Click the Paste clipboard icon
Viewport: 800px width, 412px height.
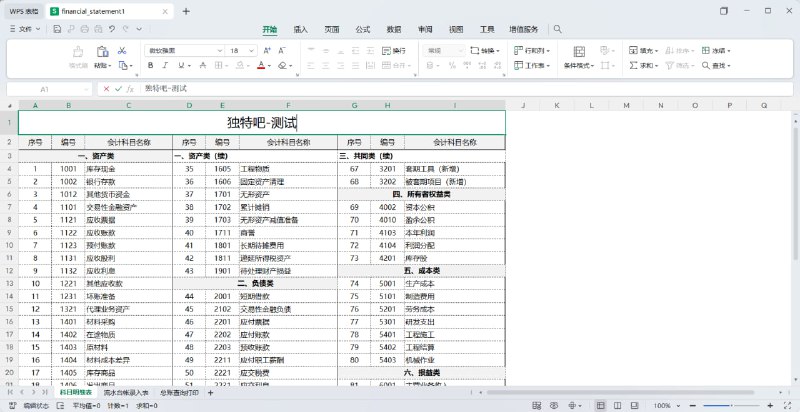pos(103,51)
